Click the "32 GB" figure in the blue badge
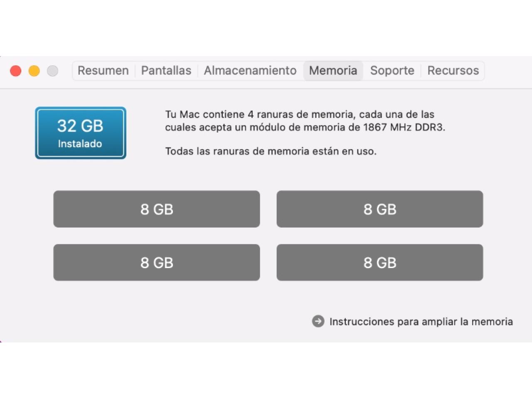Screen dimensions: 532x399 (x=80, y=126)
